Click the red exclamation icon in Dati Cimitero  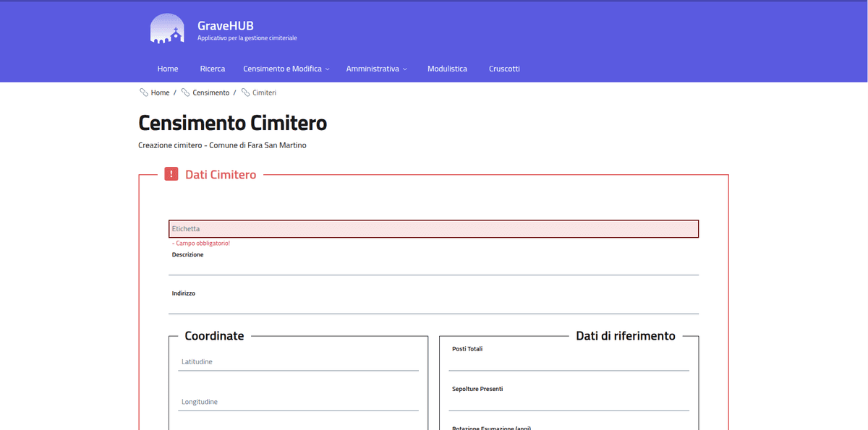point(171,174)
